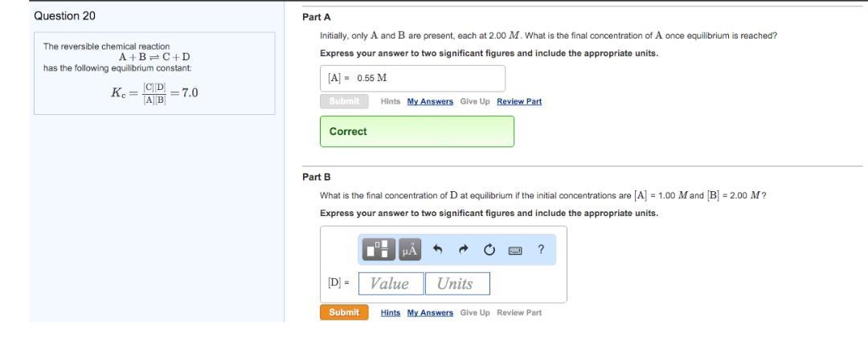Redo entry with the forward arrow
Image resolution: width=868 pixels, height=339 pixels.
pos(463,249)
